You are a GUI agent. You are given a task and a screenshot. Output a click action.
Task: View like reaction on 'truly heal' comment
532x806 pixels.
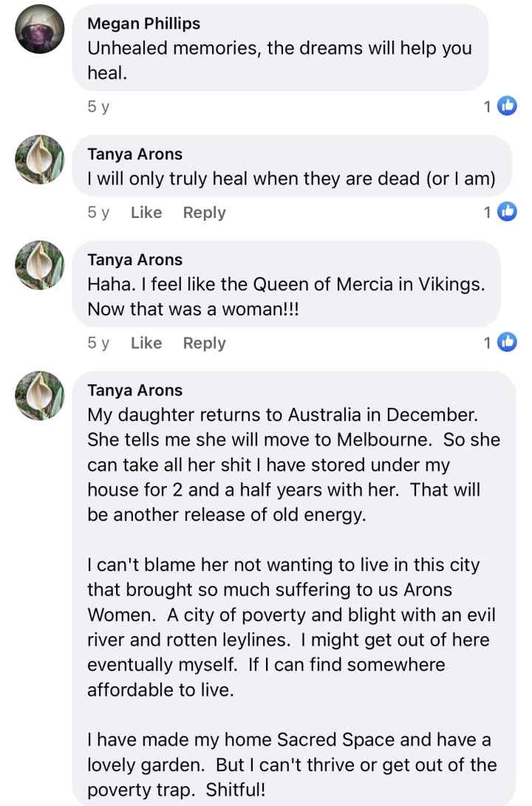pyautogui.click(x=507, y=212)
